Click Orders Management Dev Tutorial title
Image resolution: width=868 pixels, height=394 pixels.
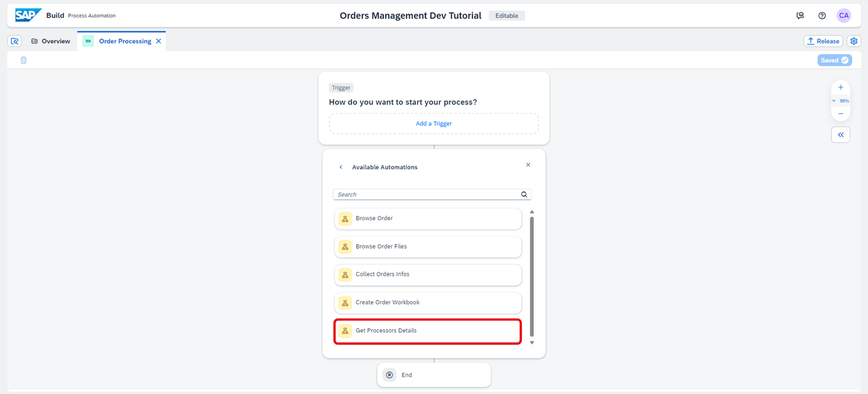point(410,16)
